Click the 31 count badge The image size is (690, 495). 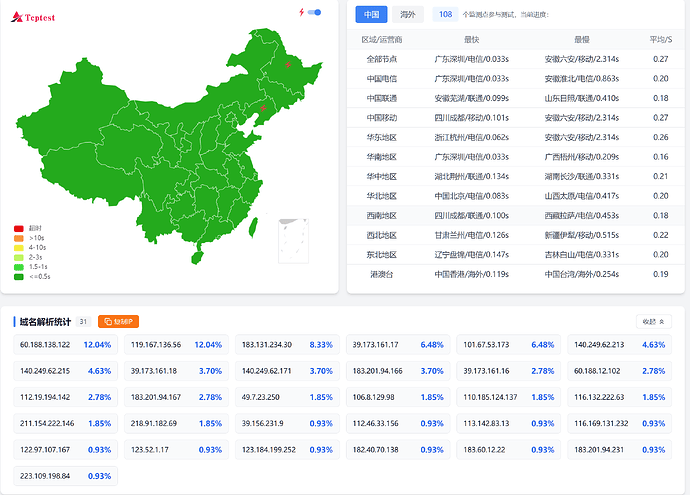(x=83, y=322)
